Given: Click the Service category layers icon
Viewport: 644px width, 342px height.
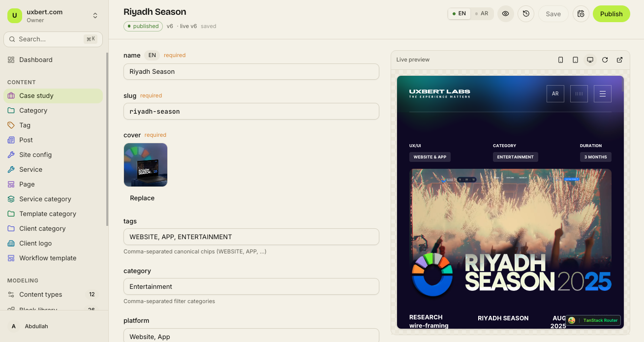Looking at the screenshot, I should coord(11,199).
